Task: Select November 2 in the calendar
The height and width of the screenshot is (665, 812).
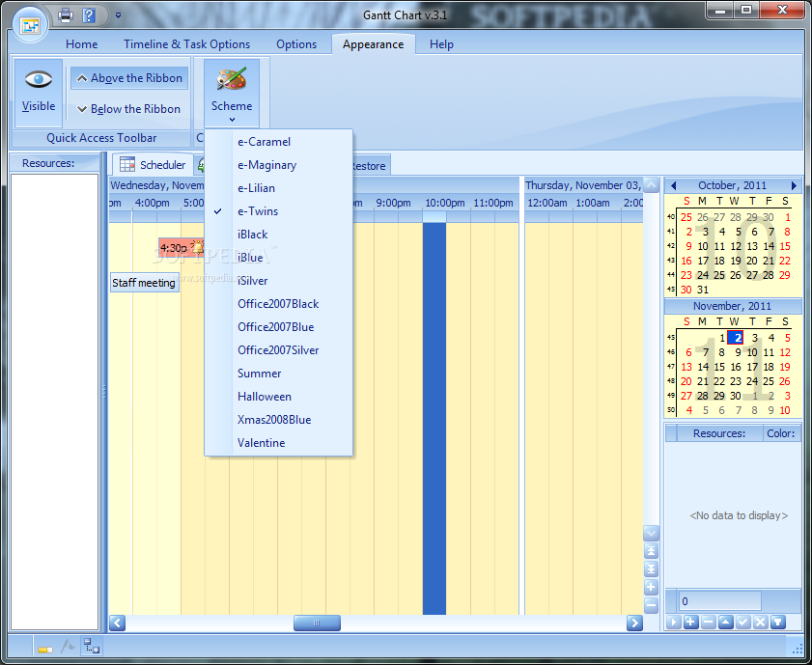Action: [736, 338]
